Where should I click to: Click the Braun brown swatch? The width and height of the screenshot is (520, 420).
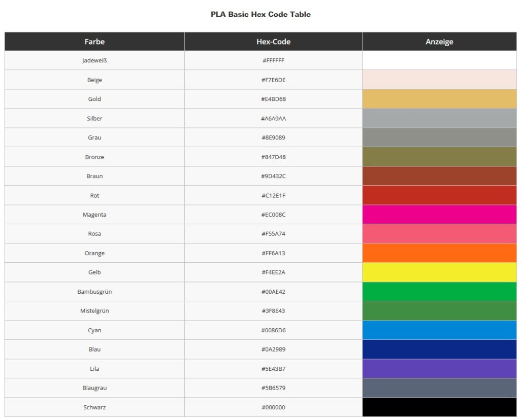coord(439,176)
